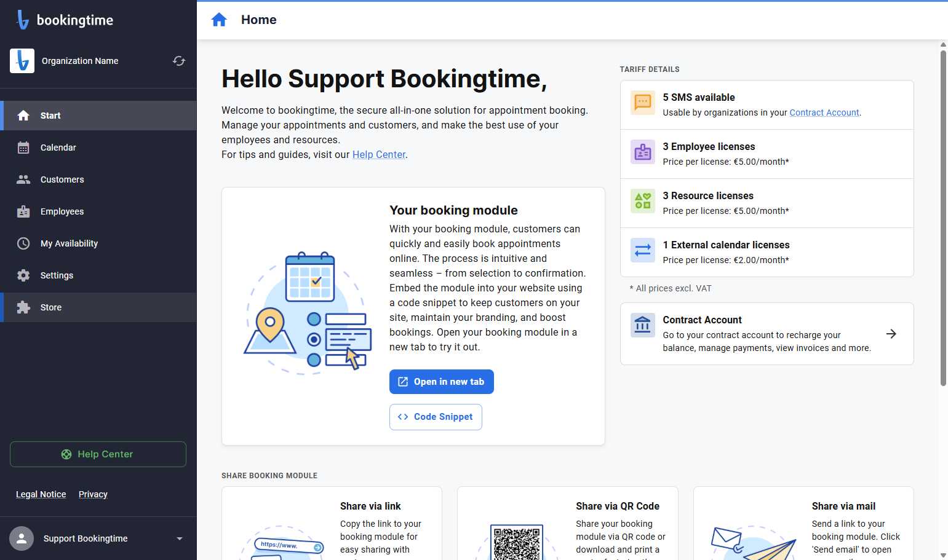Click the Contract Account arrow
948x560 pixels.
pos(891,334)
